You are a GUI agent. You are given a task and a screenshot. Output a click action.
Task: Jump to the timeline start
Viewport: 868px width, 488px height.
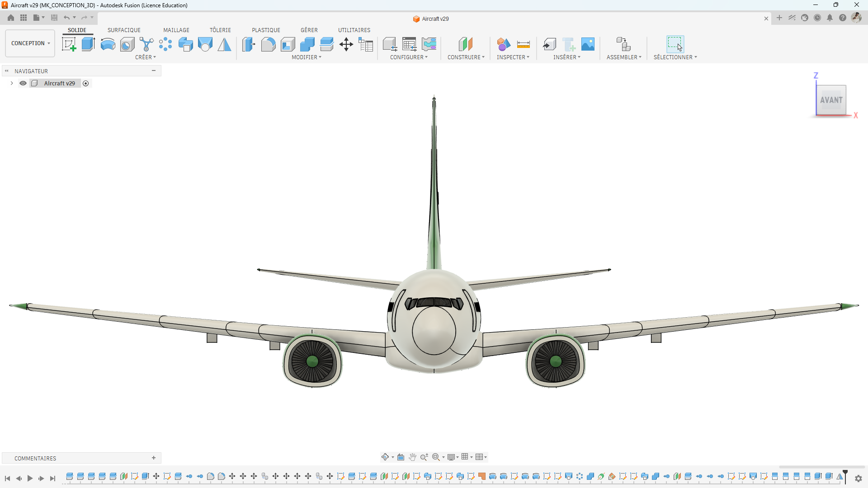[x=7, y=479]
